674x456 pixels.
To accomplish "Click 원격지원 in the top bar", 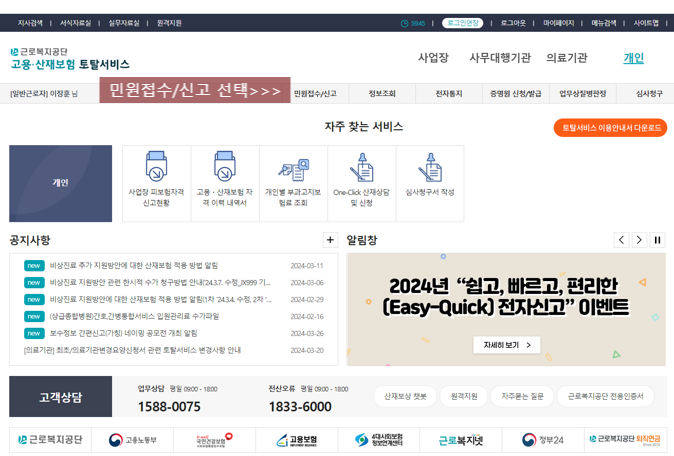I will 169,23.
